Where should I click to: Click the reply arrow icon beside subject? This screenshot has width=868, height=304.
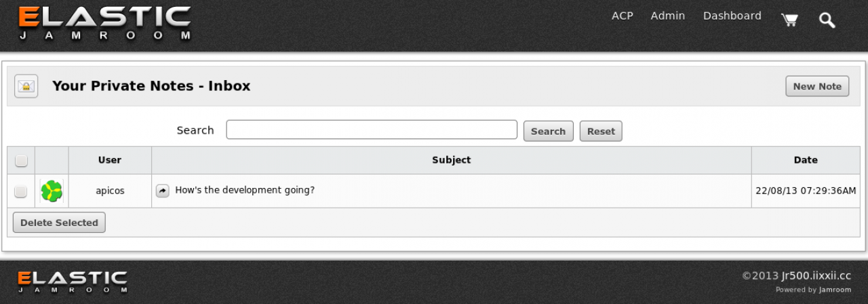(x=162, y=191)
